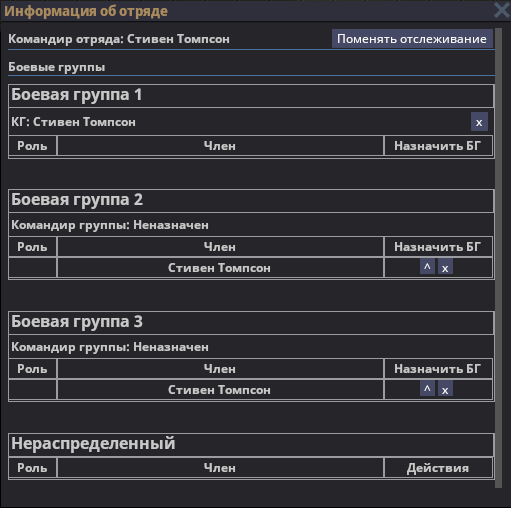Select the Боевая группа 3 header
The image size is (511, 508).
(251, 323)
